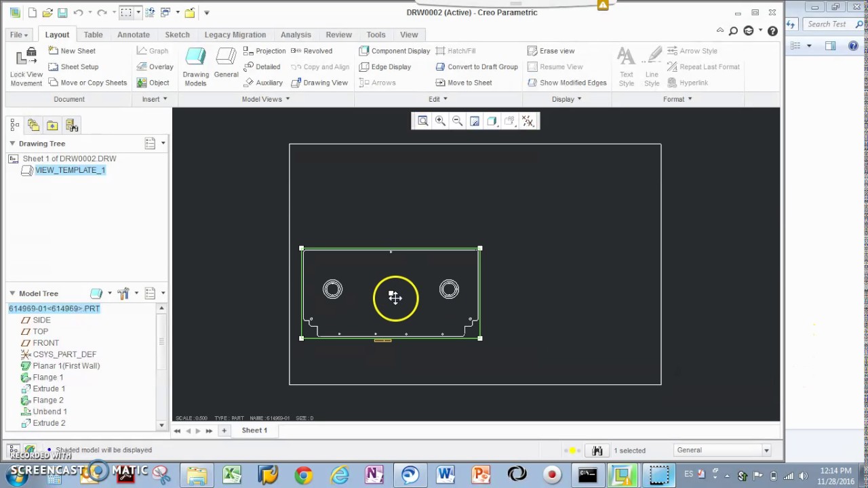Click Move or Copy Sheets
The height and width of the screenshot is (488, 868).
[x=87, y=83]
